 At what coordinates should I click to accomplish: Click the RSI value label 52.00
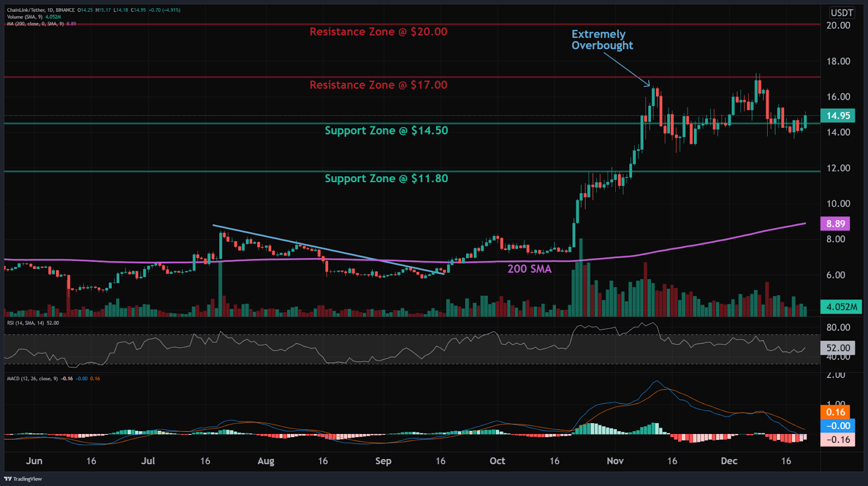tap(838, 348)
